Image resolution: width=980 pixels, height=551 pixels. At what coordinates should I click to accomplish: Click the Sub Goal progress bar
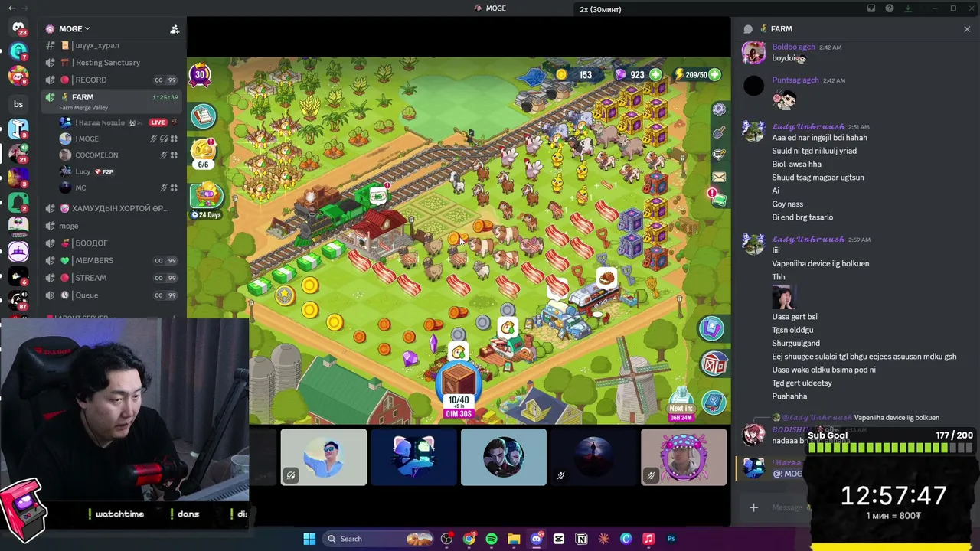890,448
